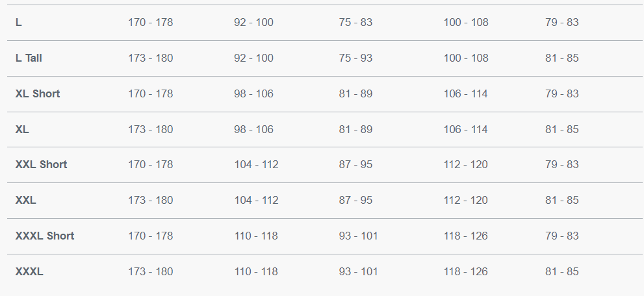Select 170 - 178 in the L row
The width and height of the screenshot is (644, 296).
pos(150,22)
